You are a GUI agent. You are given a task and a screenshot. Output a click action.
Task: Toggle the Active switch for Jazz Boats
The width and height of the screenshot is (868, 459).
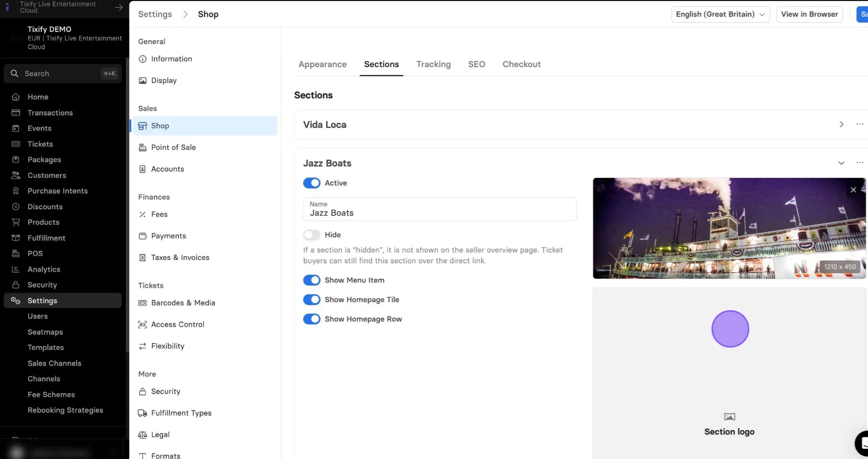[312, 183]
